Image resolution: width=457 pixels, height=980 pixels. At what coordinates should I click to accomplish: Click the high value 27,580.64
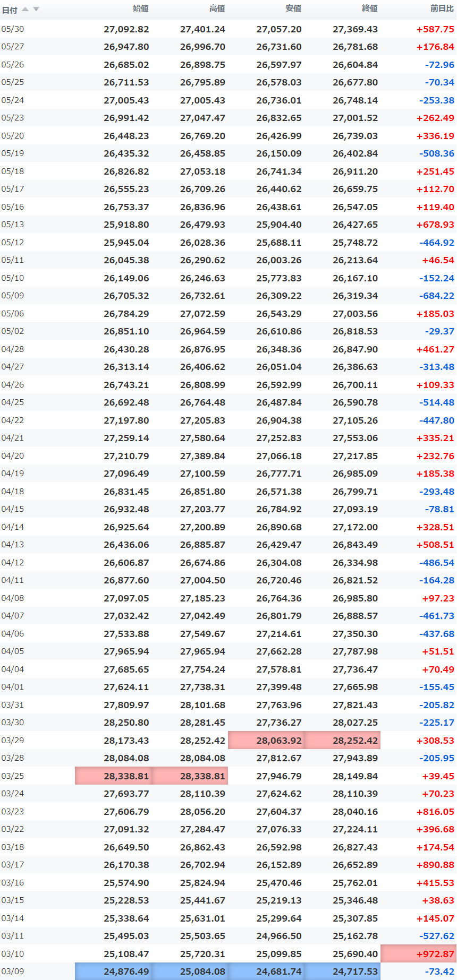click(202, 438)
